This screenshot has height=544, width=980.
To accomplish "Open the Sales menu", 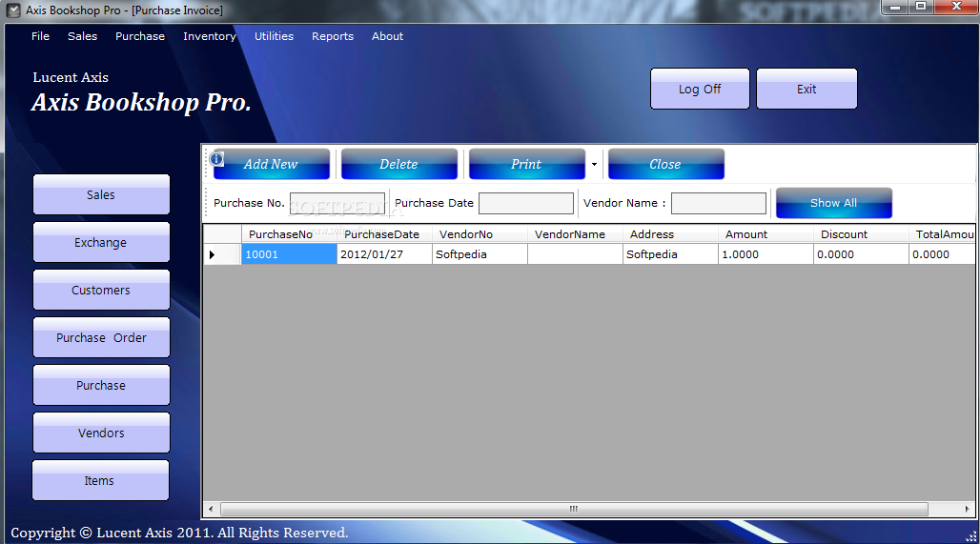I will [83, 36].
